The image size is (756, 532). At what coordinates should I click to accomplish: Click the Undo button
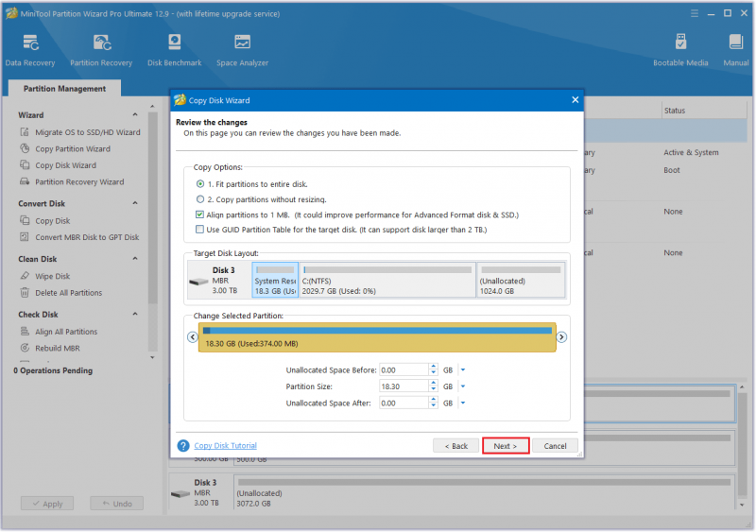click(x=116, y=504)
